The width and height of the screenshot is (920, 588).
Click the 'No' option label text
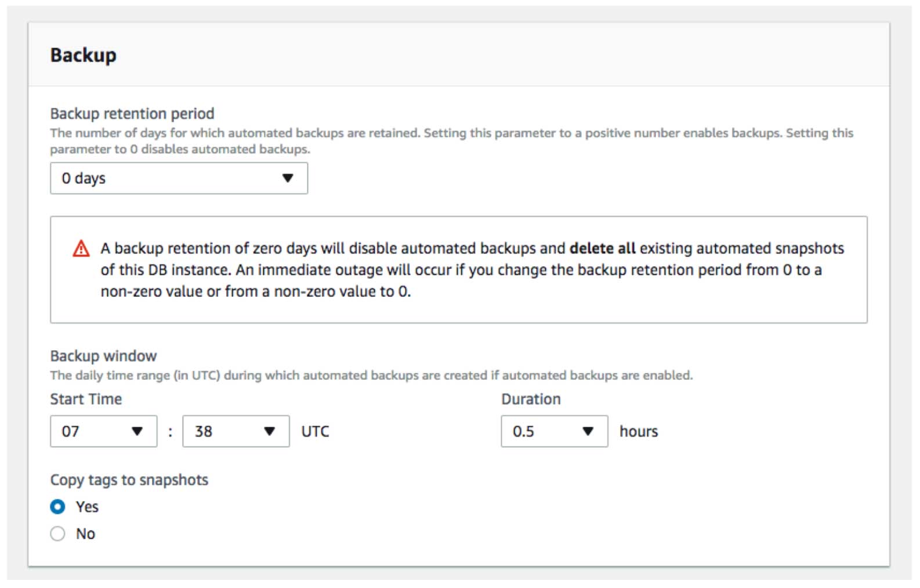pyautogui.click(x=85, y=533)
